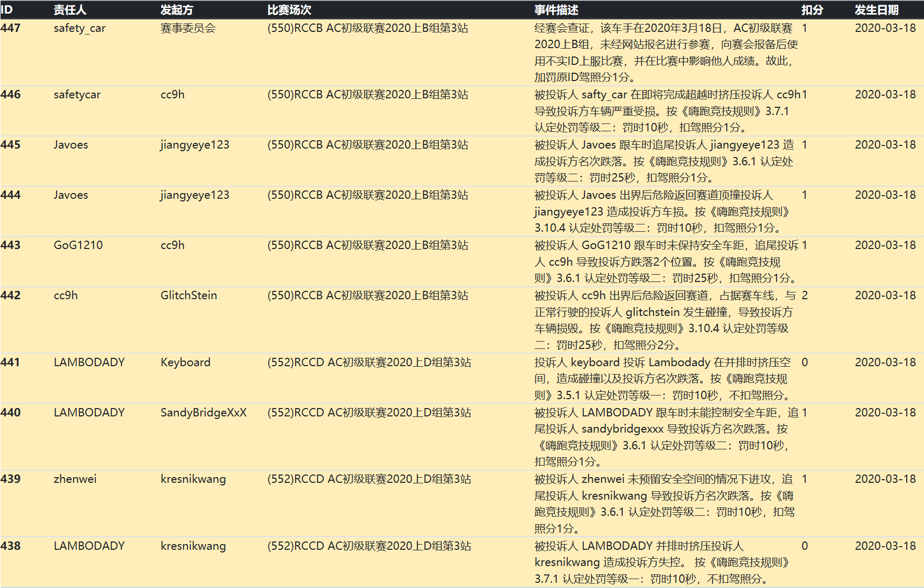Viewport: 924px width, 588px height.
Task: Click the 责任人 column header
Action: click(70, 10)
